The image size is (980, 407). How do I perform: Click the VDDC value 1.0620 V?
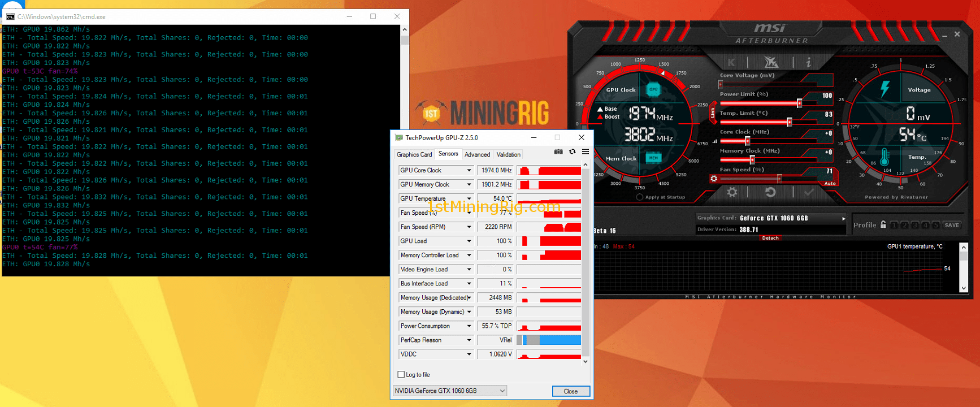point(496,354)
